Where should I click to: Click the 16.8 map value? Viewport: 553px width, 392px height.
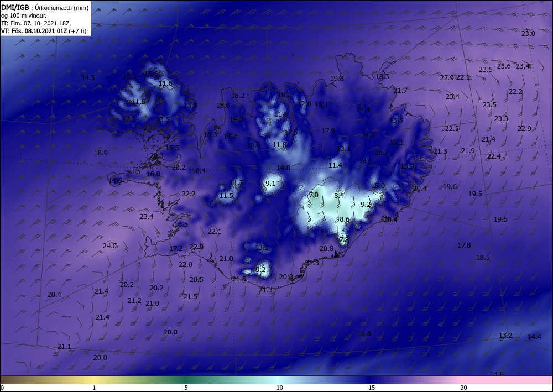[x=153, y=174]
